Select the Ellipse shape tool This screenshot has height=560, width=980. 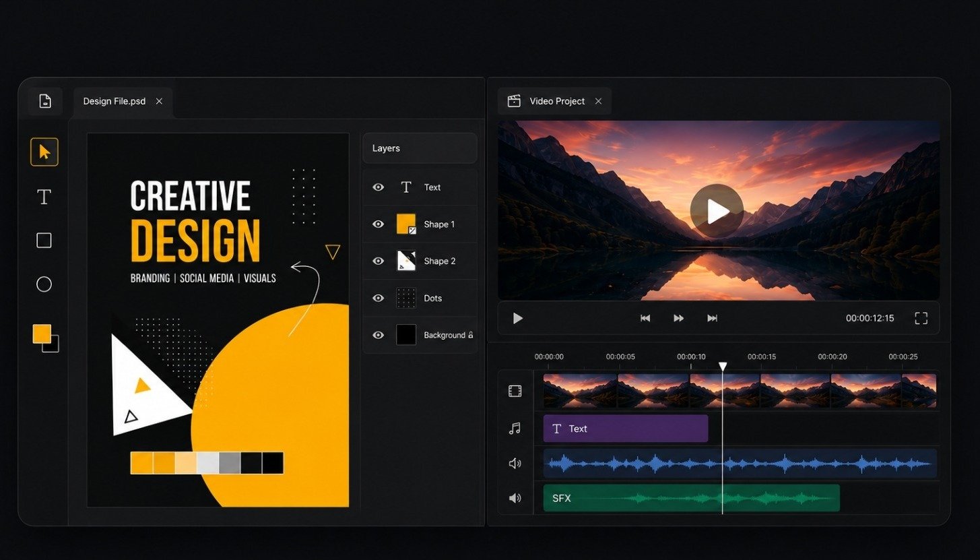click(44, 284)
